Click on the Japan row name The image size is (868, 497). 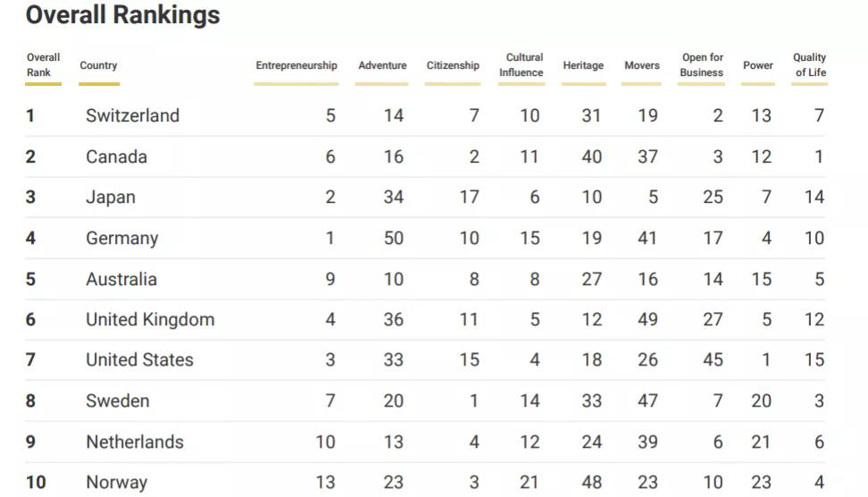coord(111,198)
